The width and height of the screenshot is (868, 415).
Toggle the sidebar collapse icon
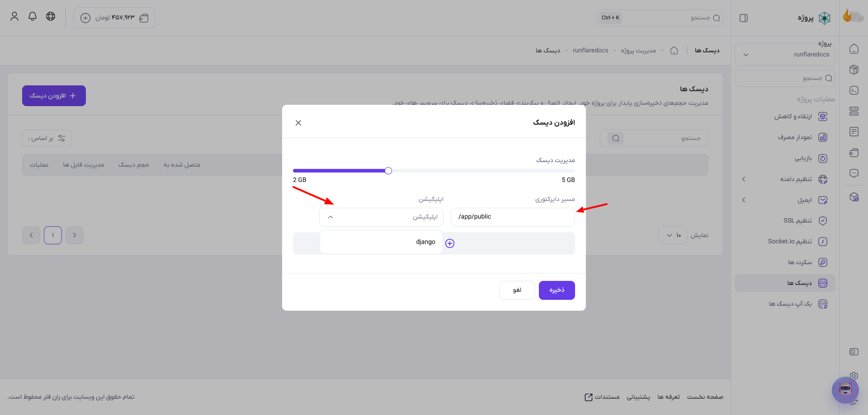pyautogui.click(x=744, y=18)
